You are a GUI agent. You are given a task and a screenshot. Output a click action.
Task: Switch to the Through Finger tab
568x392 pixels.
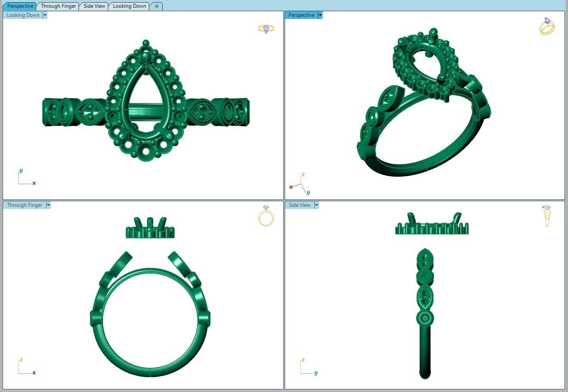coord(58,6)
